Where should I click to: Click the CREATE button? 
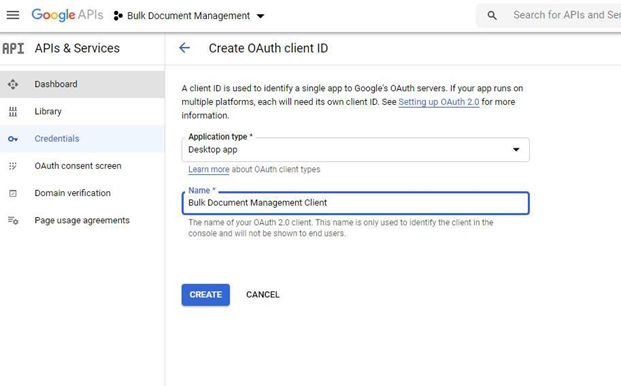pos(206,295)
